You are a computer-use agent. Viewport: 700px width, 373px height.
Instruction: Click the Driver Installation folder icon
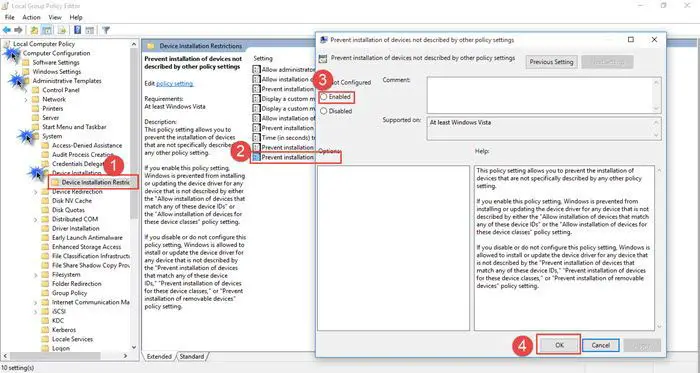coord(45,228)
